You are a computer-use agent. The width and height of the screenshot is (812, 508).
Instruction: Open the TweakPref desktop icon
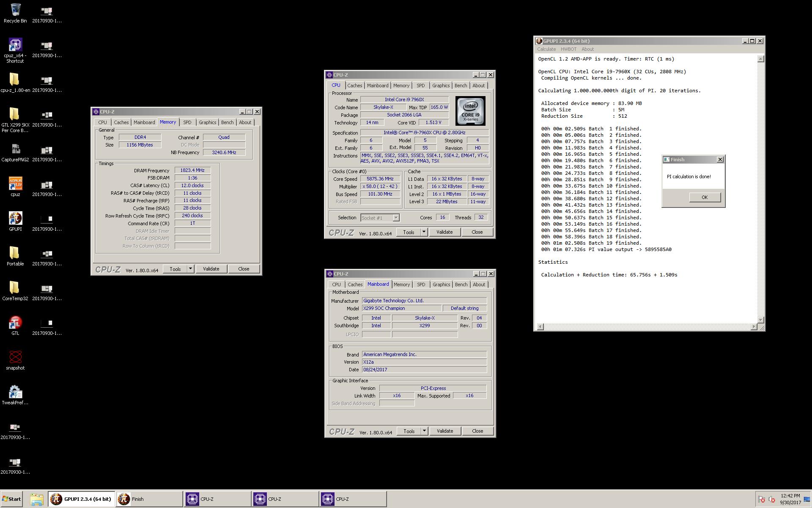(x=15, y=395)
